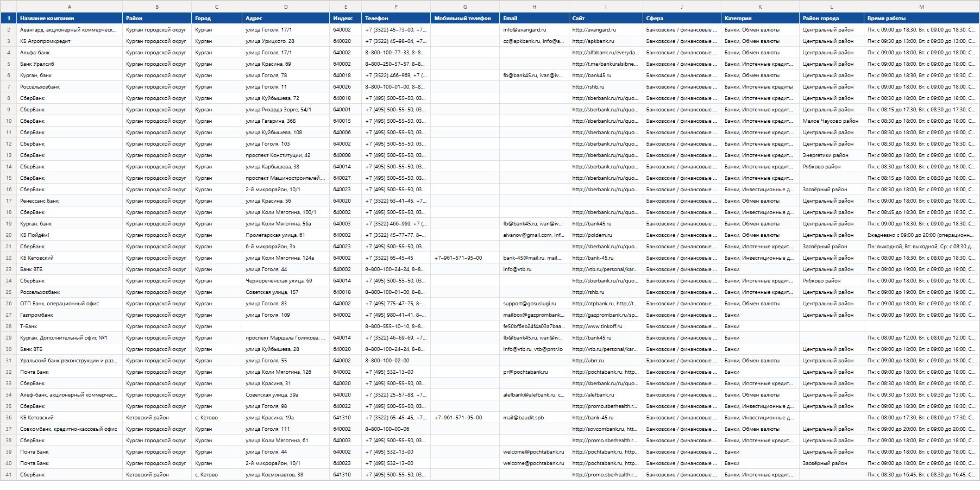Select postal index cell '640015'
The image size is (980, 490).
pos(345,121)
